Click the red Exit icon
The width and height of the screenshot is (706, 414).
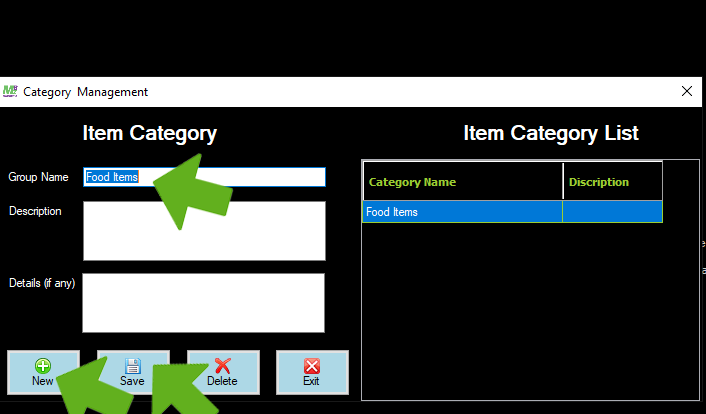(311, 366)
